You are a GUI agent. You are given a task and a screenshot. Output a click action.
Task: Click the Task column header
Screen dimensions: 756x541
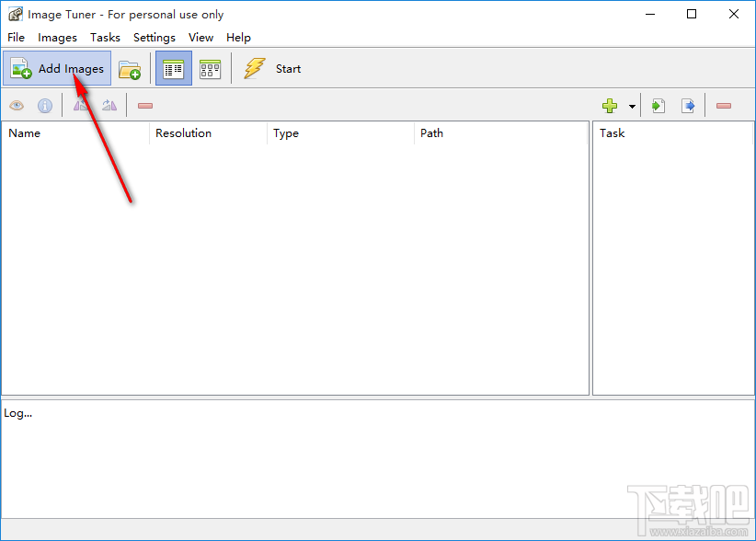[x=673, y=133]
